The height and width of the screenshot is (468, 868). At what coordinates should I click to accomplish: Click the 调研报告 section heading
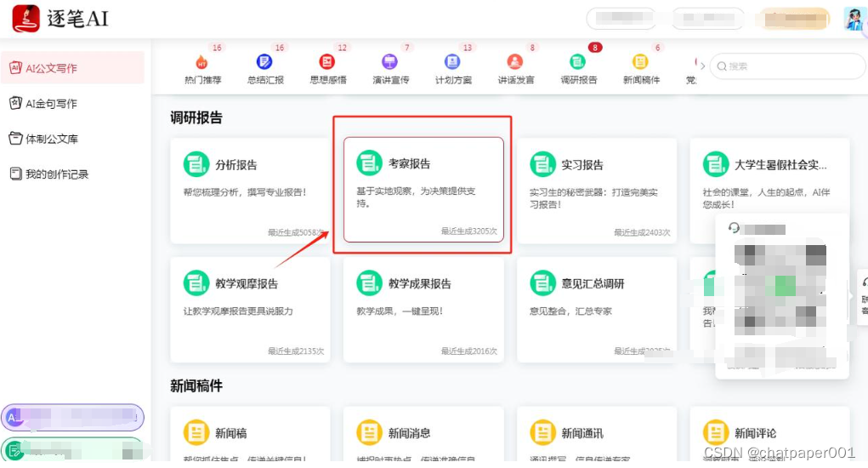[196, 117]
